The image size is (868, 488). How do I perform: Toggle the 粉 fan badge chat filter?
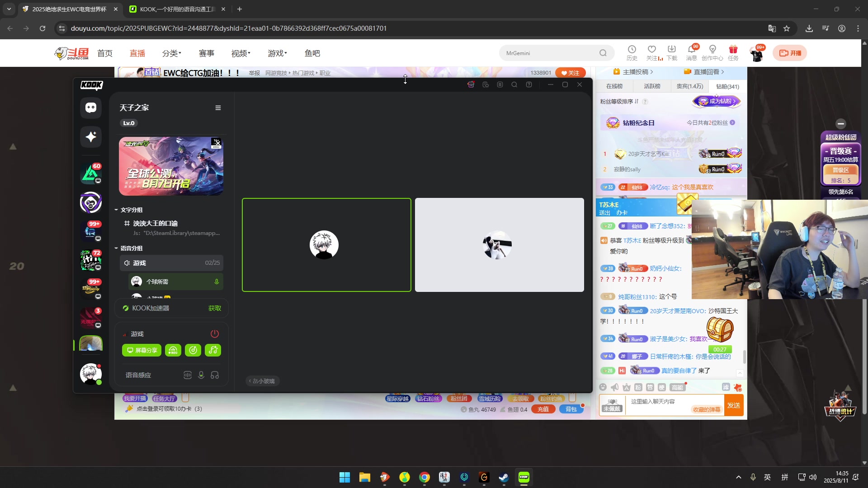tap(638, 387)
